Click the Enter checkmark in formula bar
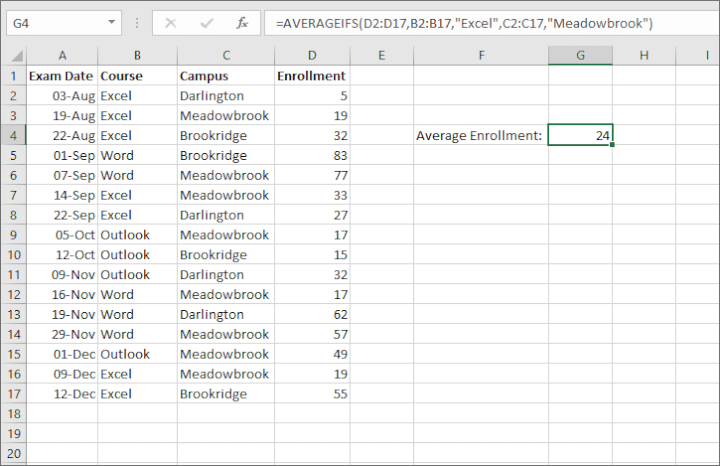This screenshot has width=720, height=466. click(x=209, y=22)
